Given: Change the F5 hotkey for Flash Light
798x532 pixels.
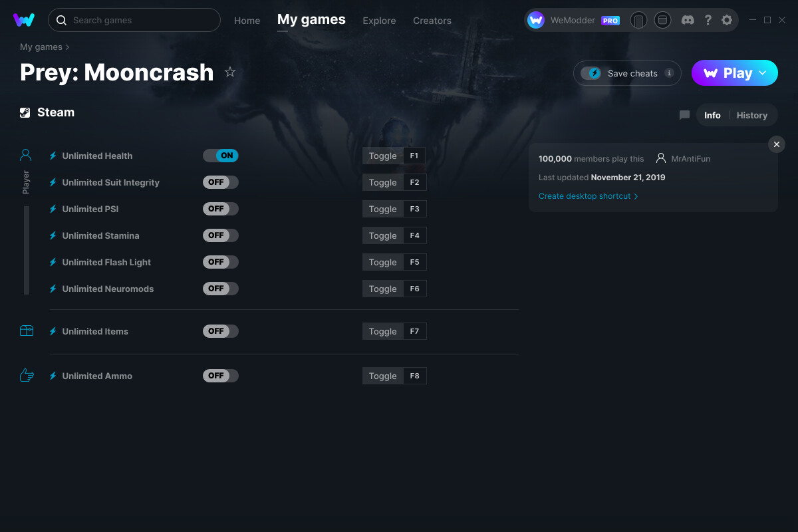Looking at the screenshot, I should tap(415, 262).
